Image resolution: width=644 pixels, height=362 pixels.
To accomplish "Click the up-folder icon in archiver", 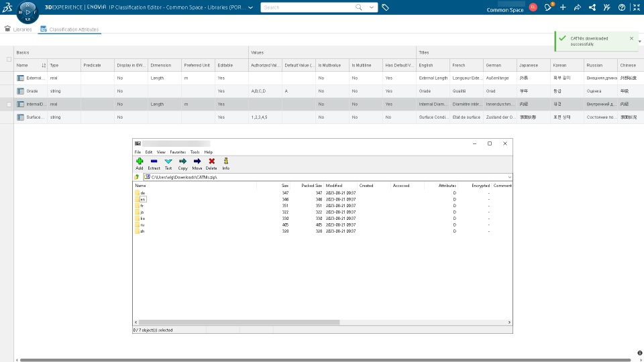I will (x=137, y=177).
